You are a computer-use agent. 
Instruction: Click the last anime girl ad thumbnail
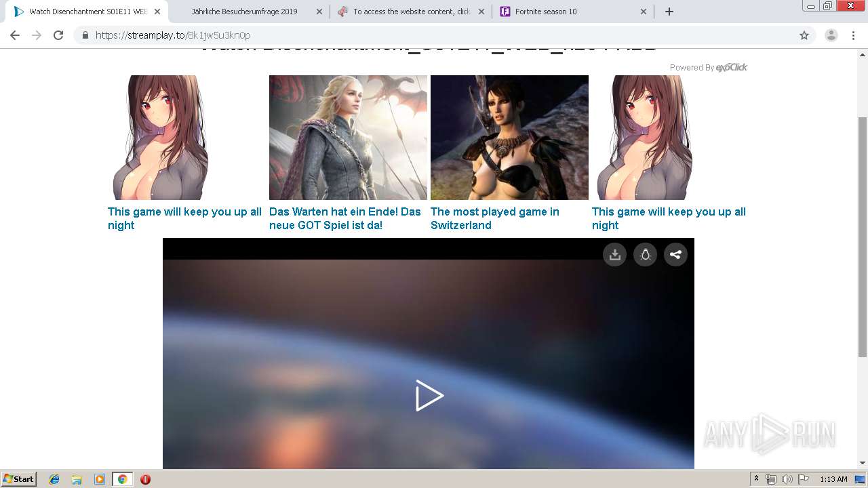(646, 138)
